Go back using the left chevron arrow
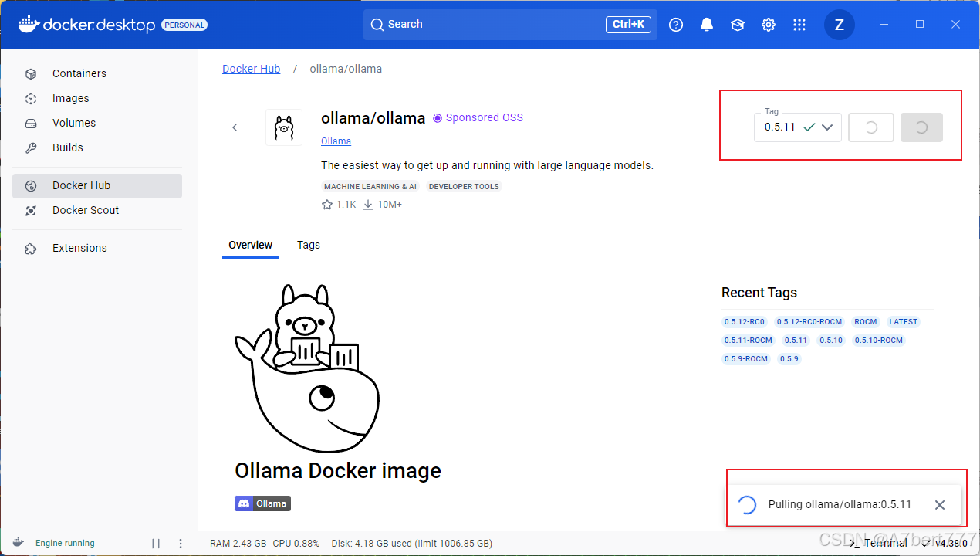 point(235,127)
